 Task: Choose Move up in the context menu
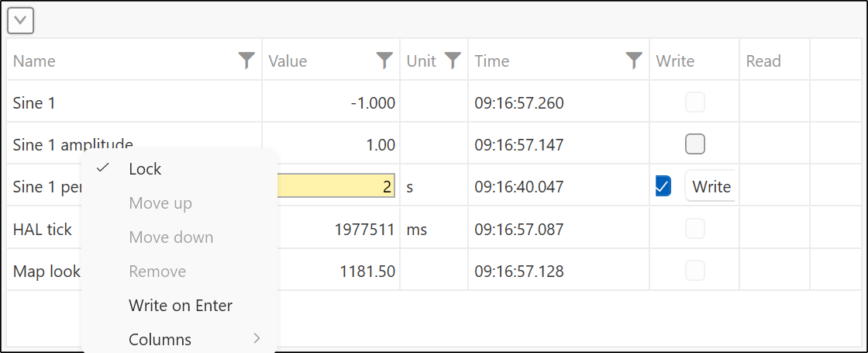click(x=179, y=203)
